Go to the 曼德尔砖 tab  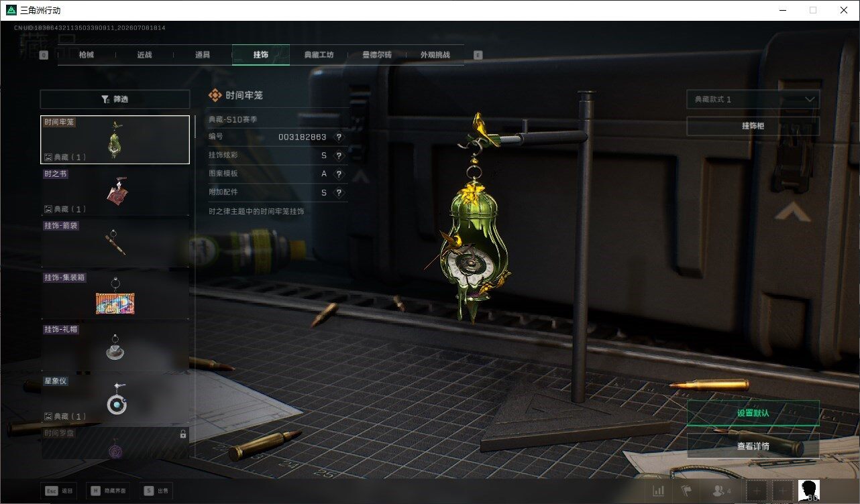376,55
